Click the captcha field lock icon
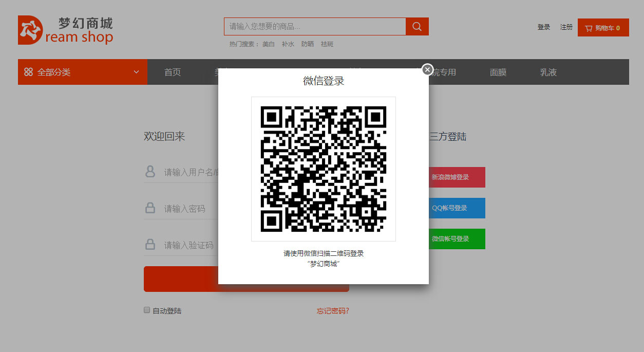This screenshot has width=644, height=352. pyautogui.click(x=150, y=244)
